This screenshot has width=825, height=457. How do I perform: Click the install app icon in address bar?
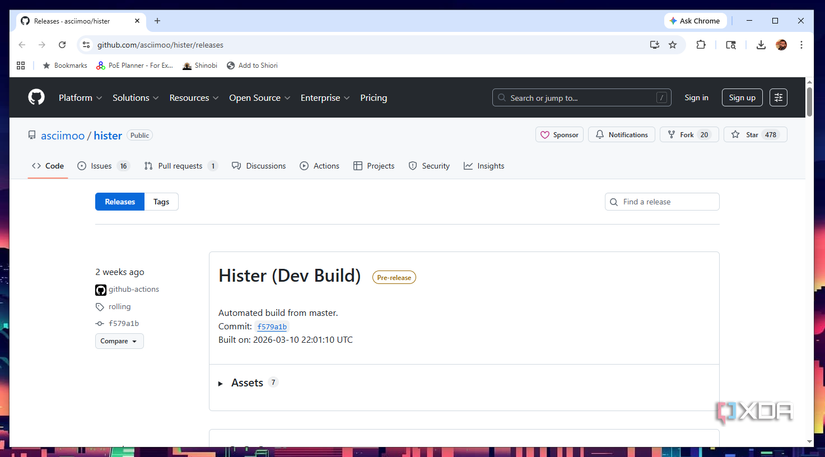654,45
